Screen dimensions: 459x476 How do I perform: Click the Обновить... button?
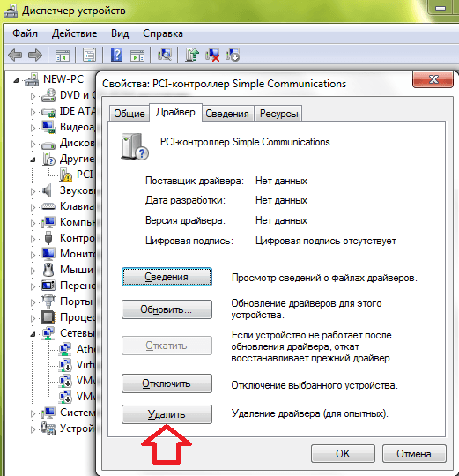tap(167, 309)
